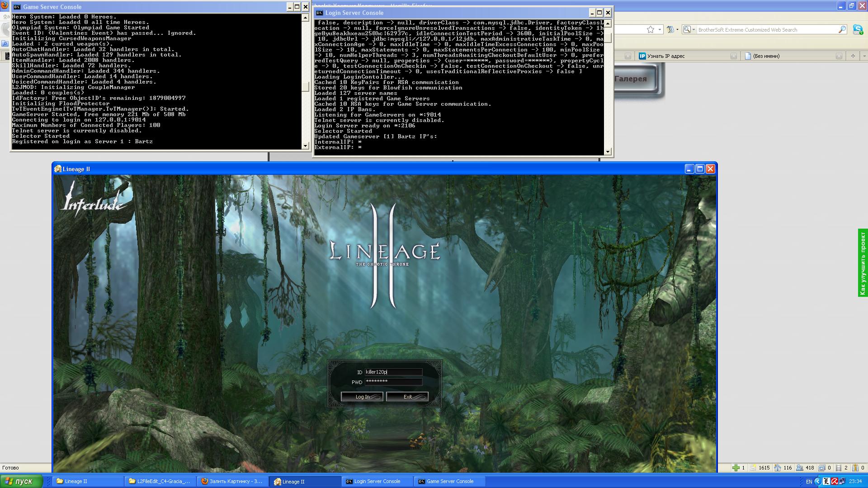Click the Avira antivirus tray icon
The width and height of the screenshot is (868, 488).
pyautogui.click(x=835, y=481)
